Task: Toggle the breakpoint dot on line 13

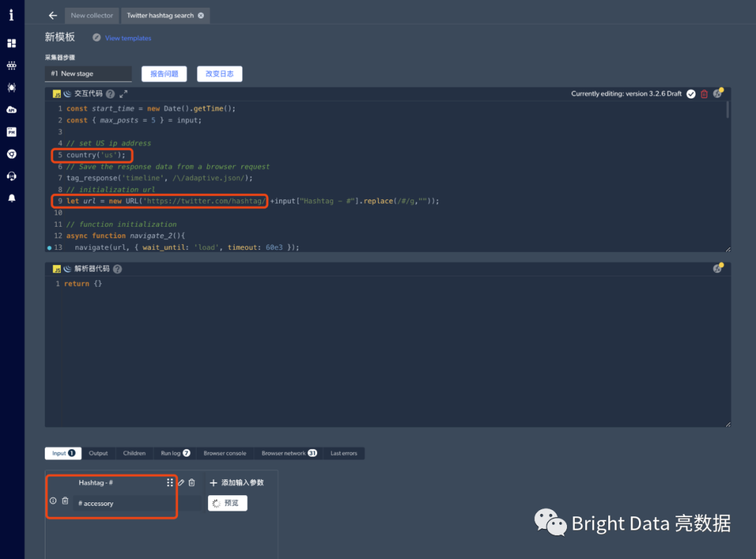Action: [49, 248]
